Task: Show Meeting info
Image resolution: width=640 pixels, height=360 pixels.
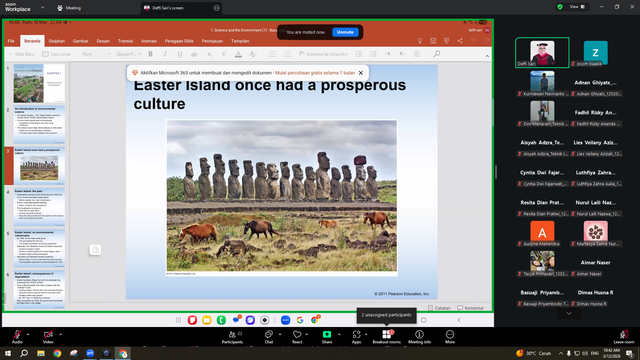Action: point(419,336)
